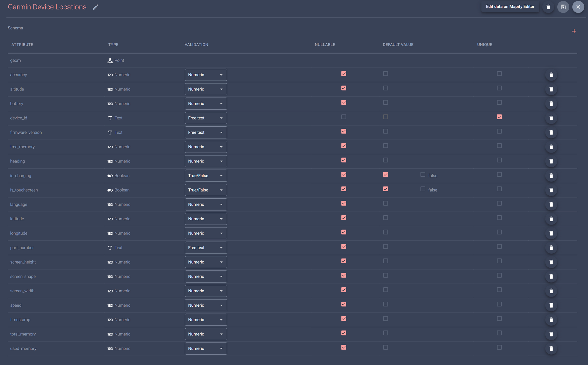Open total_memory validation dropdown

pyautogui.click(x=206, y=334)
